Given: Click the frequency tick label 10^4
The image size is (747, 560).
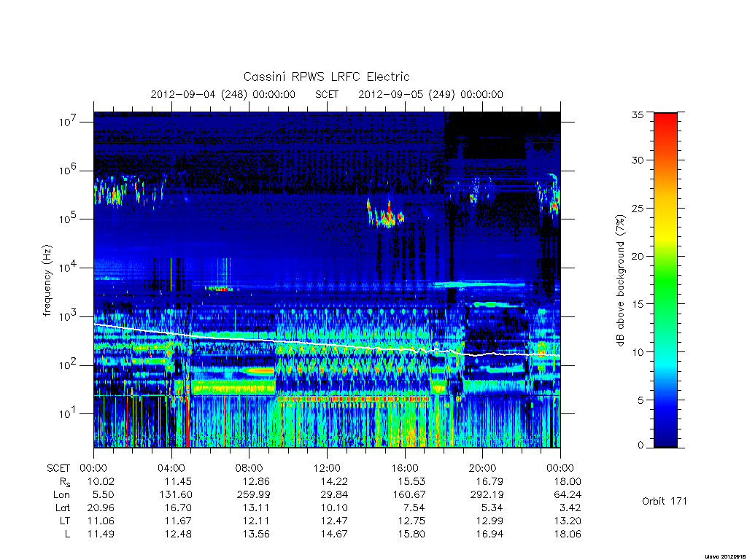Looking at the screenshot, I should (x=68, y=267).
